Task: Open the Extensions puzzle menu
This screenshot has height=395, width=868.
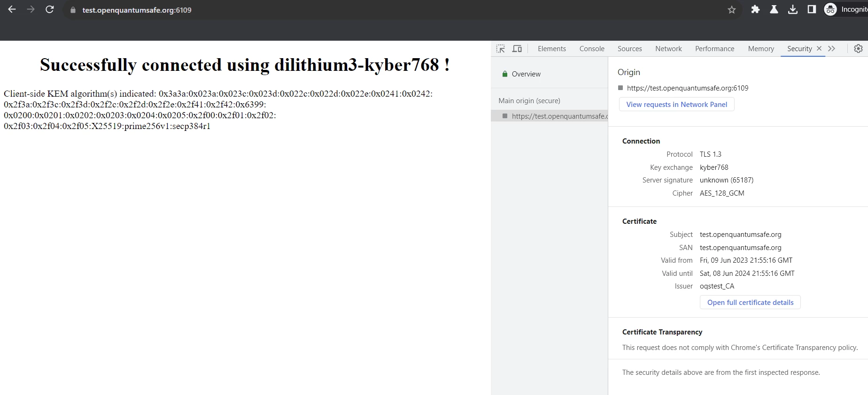Action: (x=755, y=9)
